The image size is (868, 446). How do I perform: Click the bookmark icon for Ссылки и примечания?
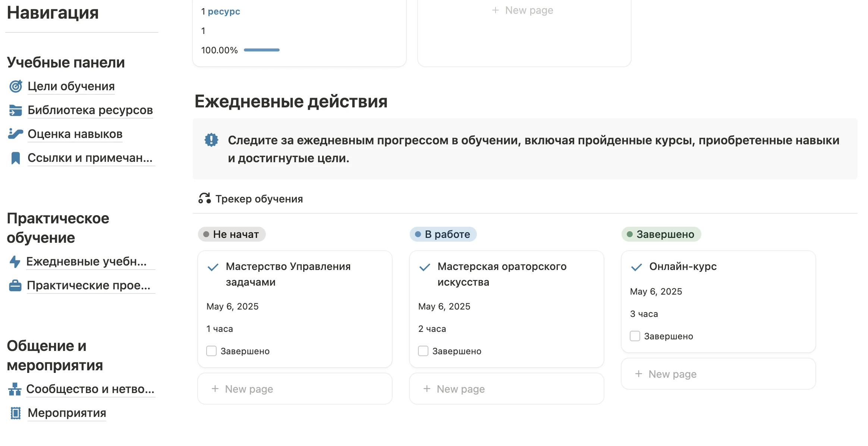click(x=15, y=158)
